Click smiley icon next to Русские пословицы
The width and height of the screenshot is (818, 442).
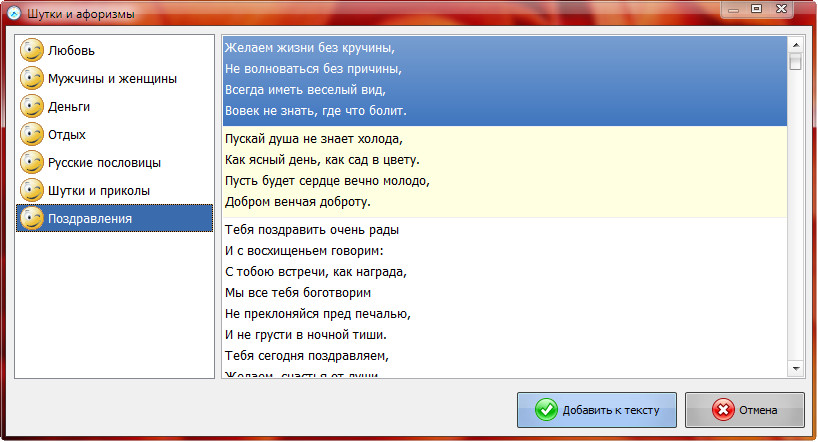click(x=33, y=162)
